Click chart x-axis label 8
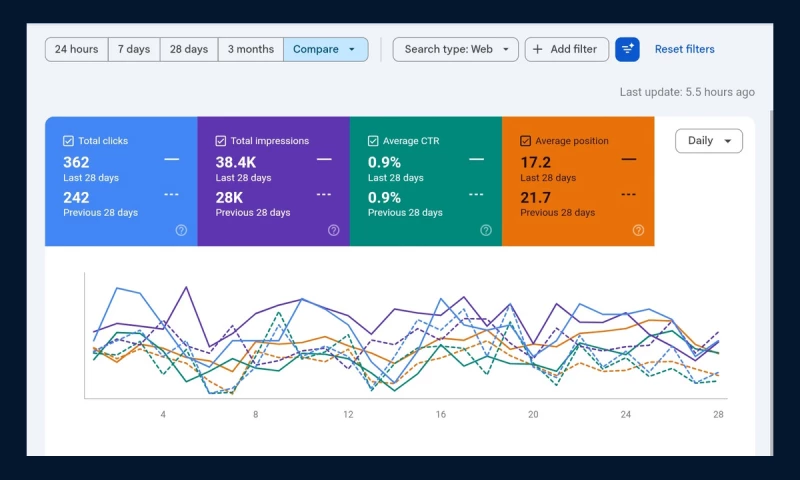 coord(256,415)
